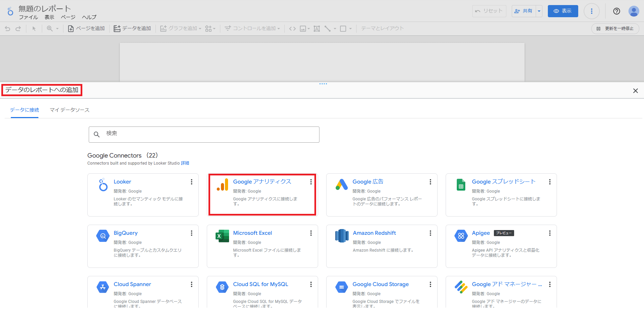Select the Google アナリティクス connector
Viewport: 644px width, 310px height.
(x=262, y=182)
